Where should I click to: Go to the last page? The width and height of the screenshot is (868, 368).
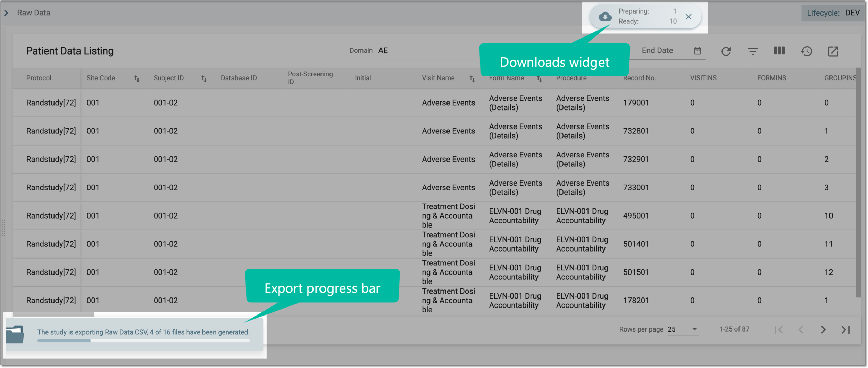(x=846, y=330)
